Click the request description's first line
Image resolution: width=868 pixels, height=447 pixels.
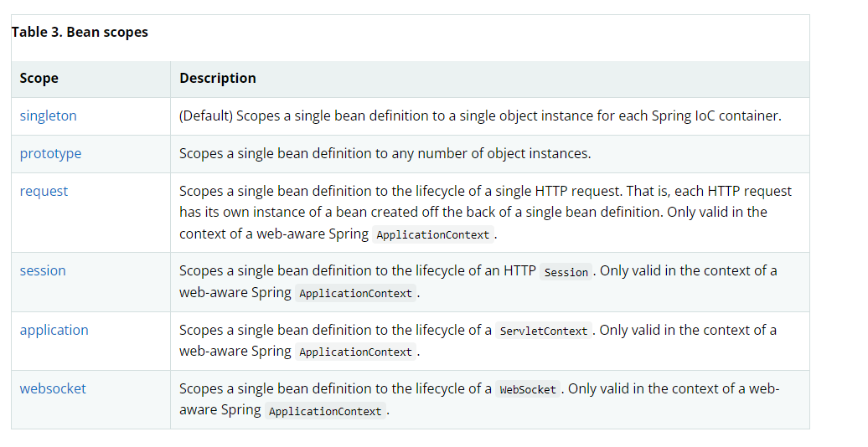tap(485, 192)
